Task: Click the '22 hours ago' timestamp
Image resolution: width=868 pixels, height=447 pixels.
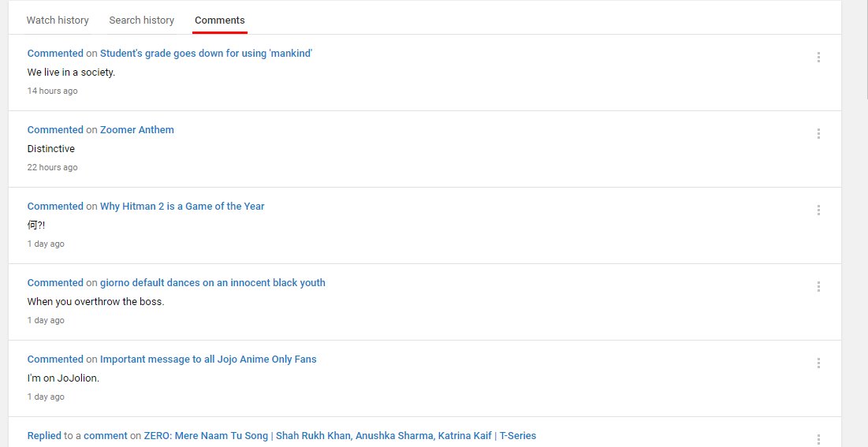Action: [x=53, y=167]
